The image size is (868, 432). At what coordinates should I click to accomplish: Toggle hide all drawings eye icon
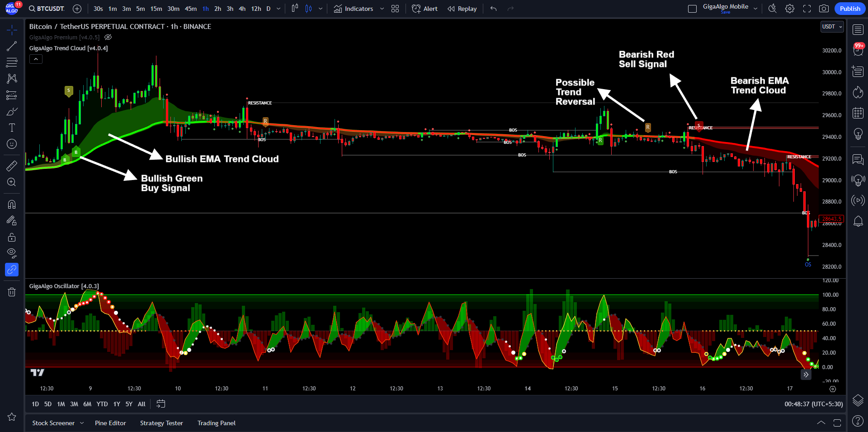pyautogui.click(x=12, y=253)
